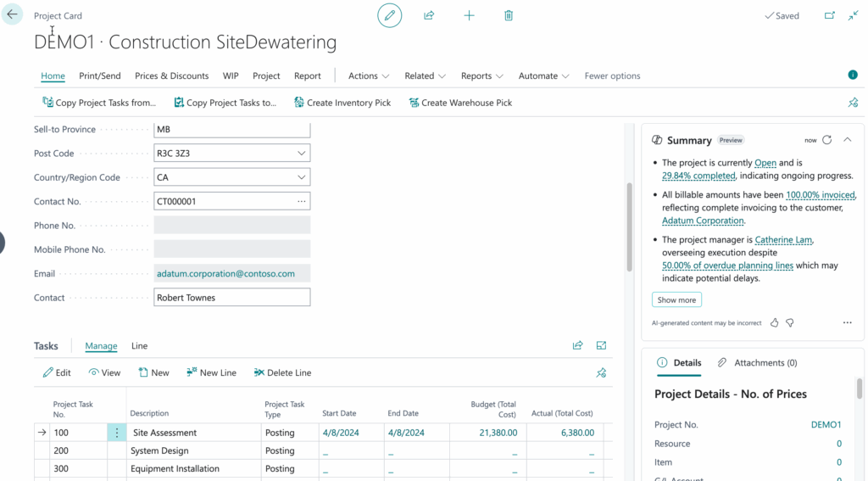This screenshot has height=481, width=868.
Task: Click New in the Tasks toolbar
Action: tap(153, 372)
